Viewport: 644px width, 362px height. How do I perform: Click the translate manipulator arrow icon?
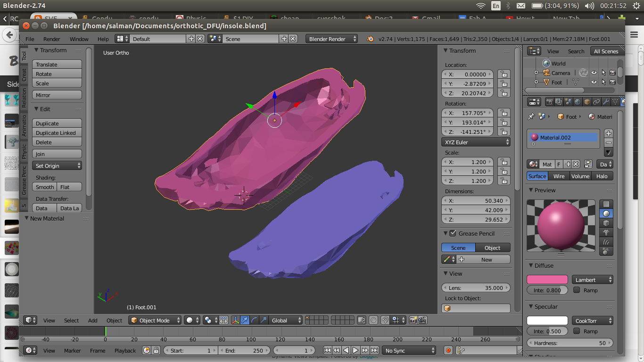click(245, 320)
